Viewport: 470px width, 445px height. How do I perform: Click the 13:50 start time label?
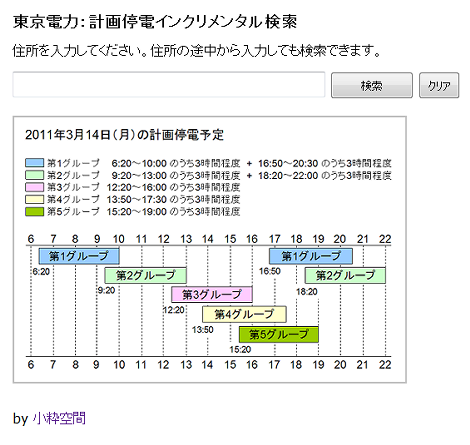tap(203, 330)
